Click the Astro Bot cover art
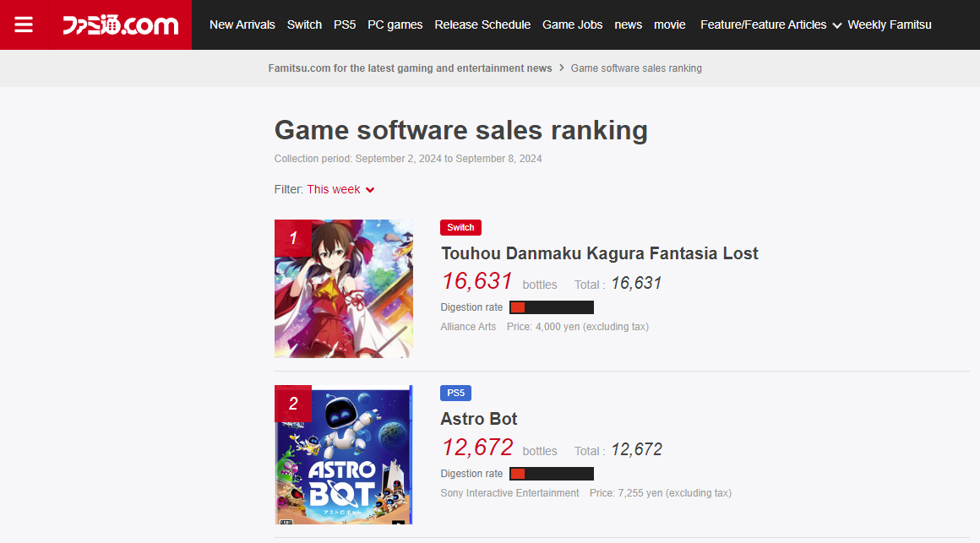 click(344, 455)
